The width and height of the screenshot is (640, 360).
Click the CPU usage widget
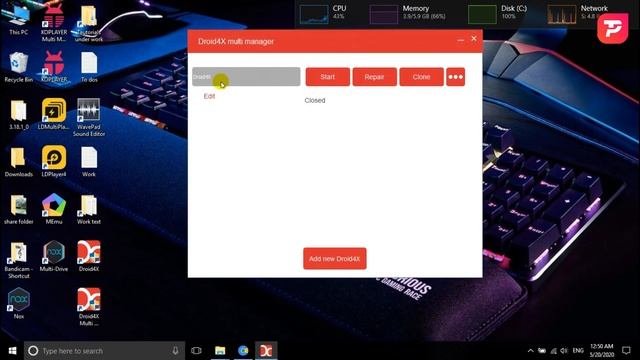pos(323,13)
